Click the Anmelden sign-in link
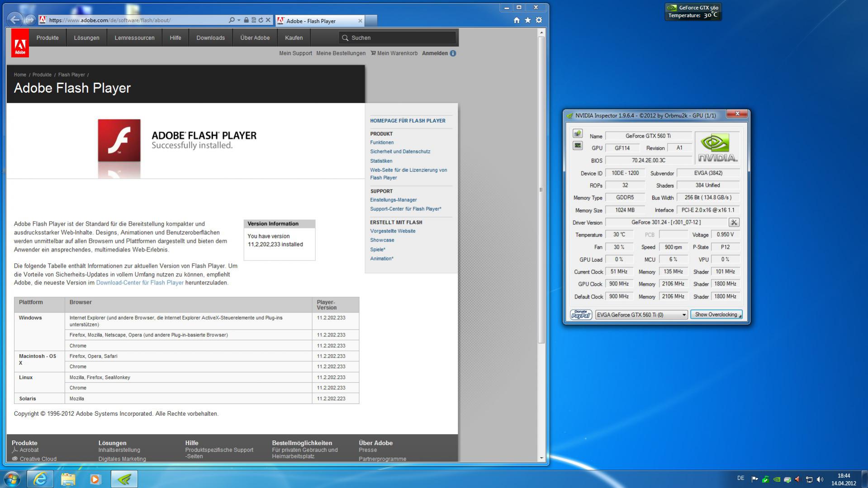Image resolution: width=868 pixels, height=488 pixels. click(x=435, y=53)
